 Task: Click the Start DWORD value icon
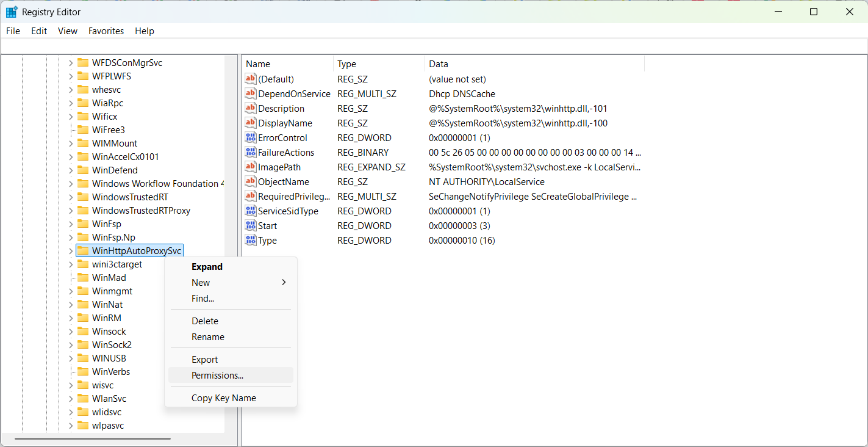(250, 226)
